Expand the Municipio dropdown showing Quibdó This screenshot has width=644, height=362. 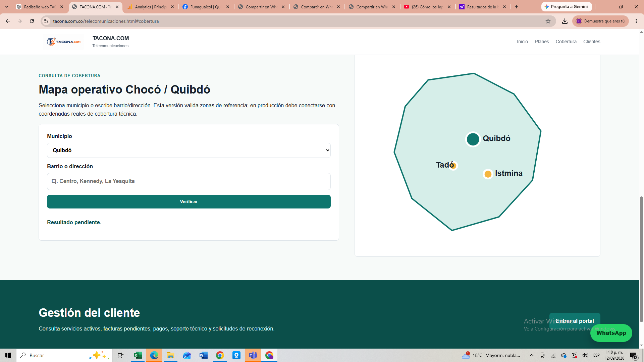(189, 150)
